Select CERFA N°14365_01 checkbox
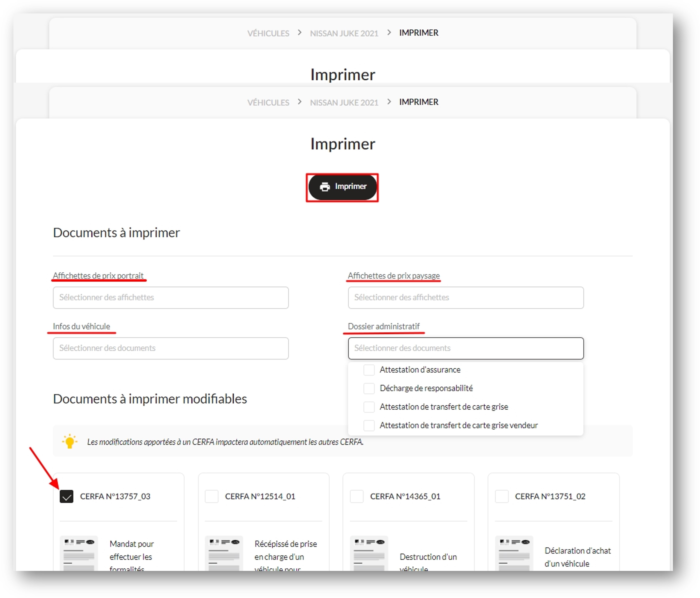The height and width of the screenshot is (598, 700). (x=356, y=497)
